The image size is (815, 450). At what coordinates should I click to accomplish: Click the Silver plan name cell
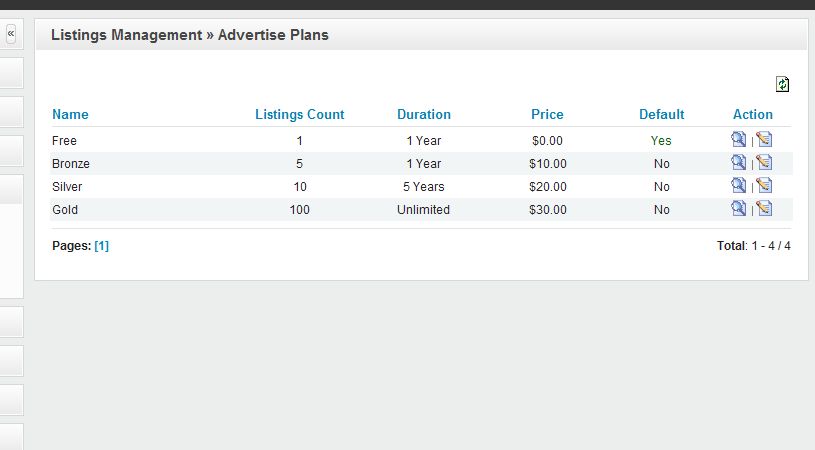67,187
